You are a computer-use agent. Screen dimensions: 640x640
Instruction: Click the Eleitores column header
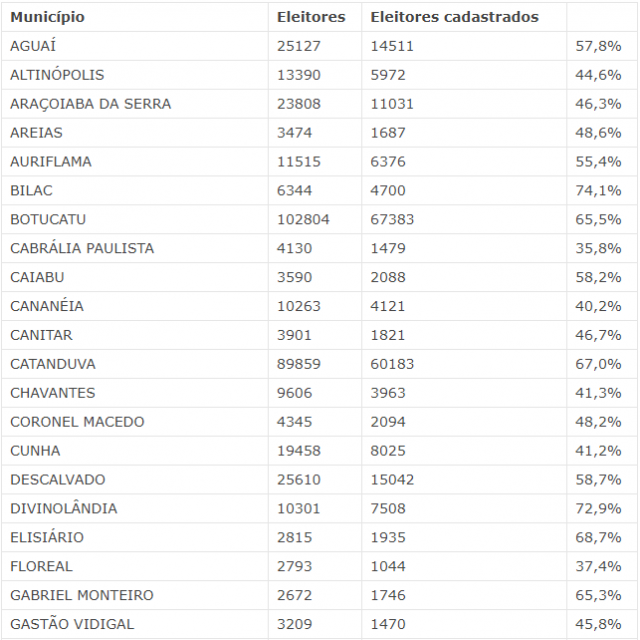pyautogui.click(x=311, y=17)
